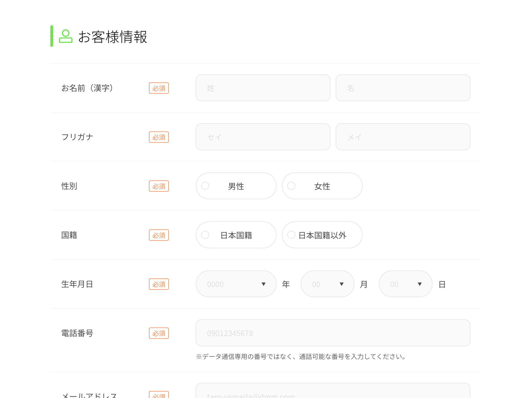The width and height of the screenshot is (532, 398).
Task: Open the birth month dropdown
Action: click(x=327, y=284)
